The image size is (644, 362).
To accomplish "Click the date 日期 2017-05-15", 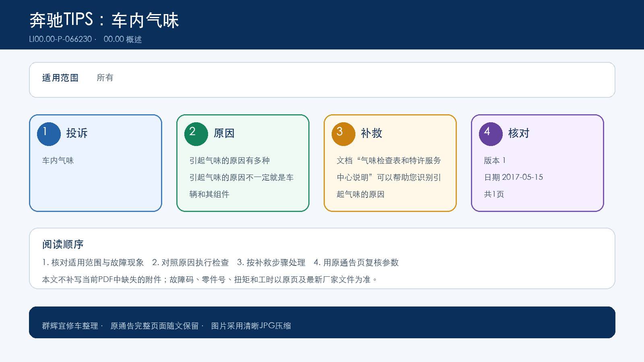I will 514,177.
